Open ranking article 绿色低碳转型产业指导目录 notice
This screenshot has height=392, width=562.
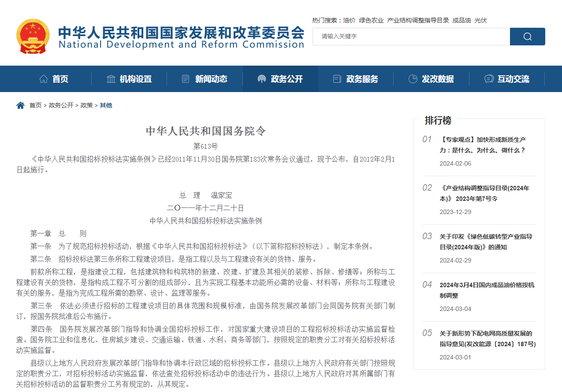[486, 241]
